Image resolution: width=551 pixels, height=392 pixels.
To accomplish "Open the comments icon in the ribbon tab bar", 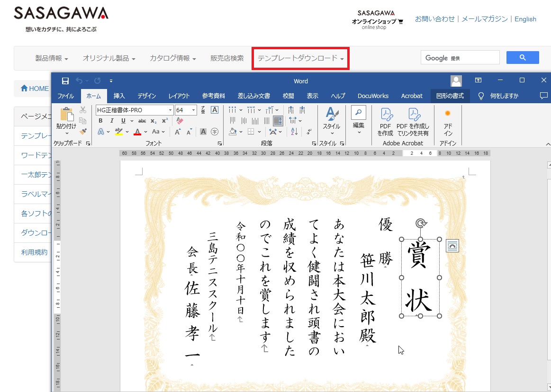I will 543,96.
